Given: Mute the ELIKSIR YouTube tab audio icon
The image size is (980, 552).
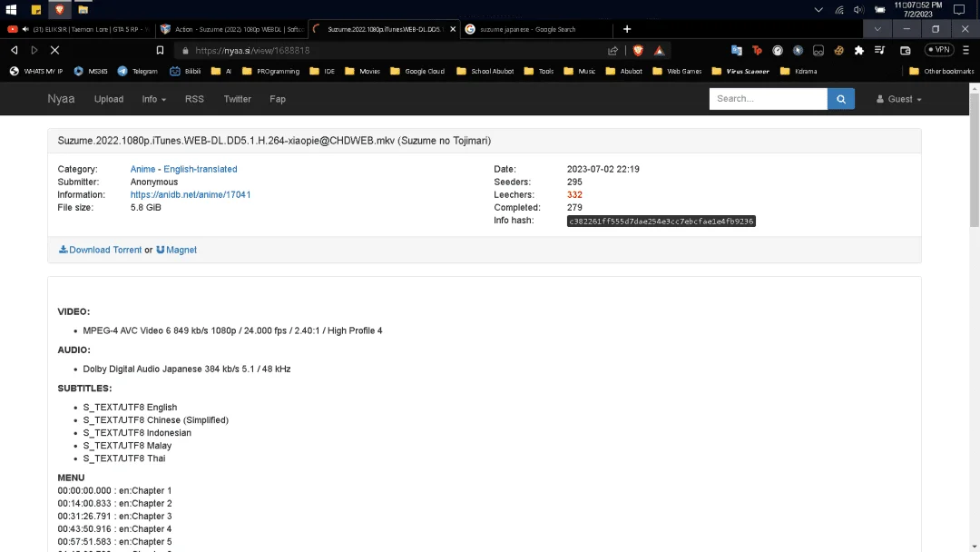Looking at the screenshot, I should [25, 29].
